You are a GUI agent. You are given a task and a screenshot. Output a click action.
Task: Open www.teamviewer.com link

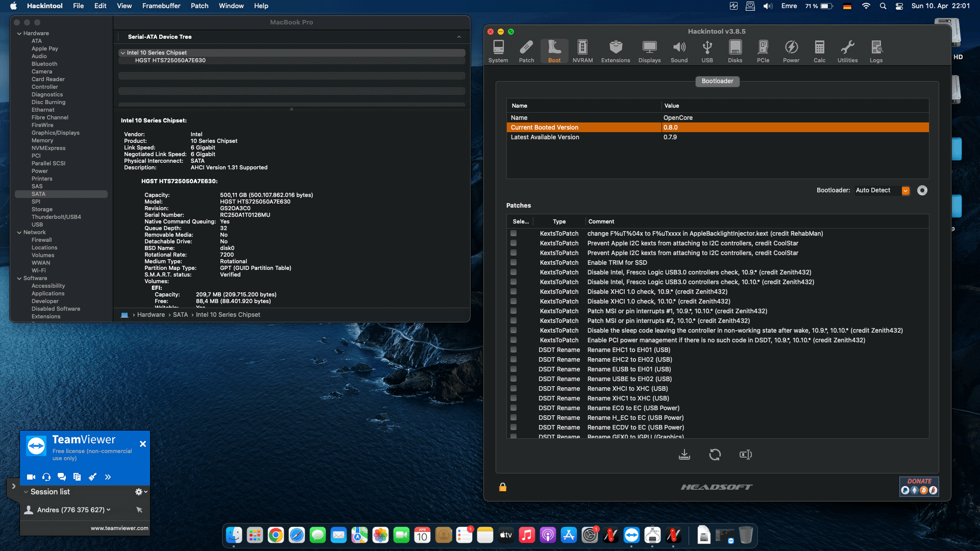click(x=119, y=528)
